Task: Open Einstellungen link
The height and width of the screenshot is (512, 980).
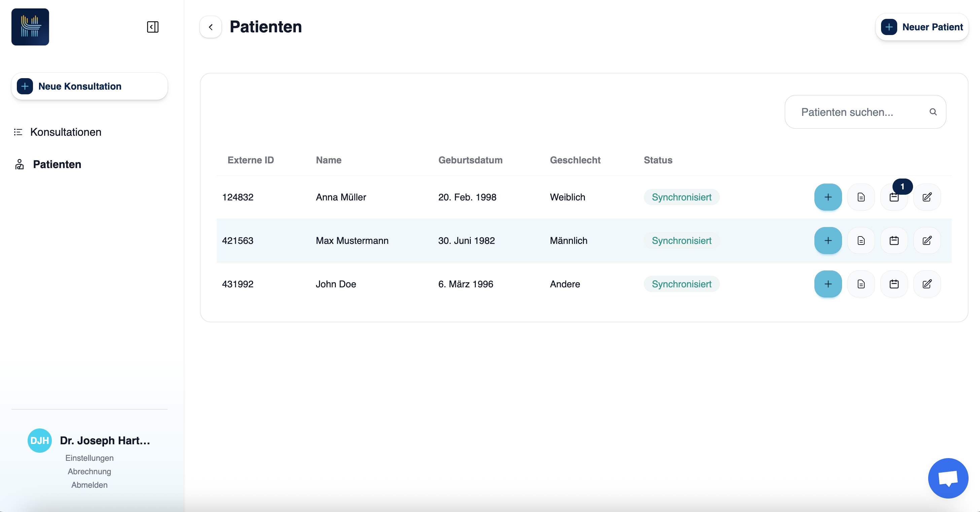Action: [x=90, y=458]
